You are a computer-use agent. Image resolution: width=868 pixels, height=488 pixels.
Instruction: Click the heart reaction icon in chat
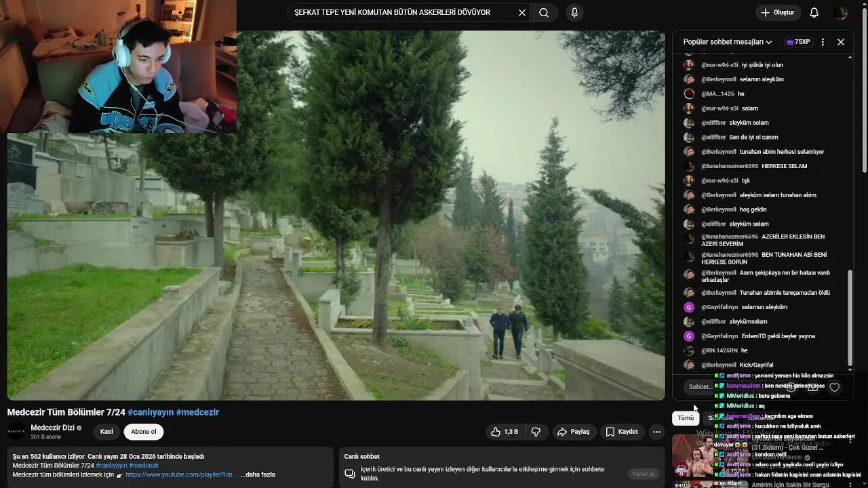tap(835, 387)
